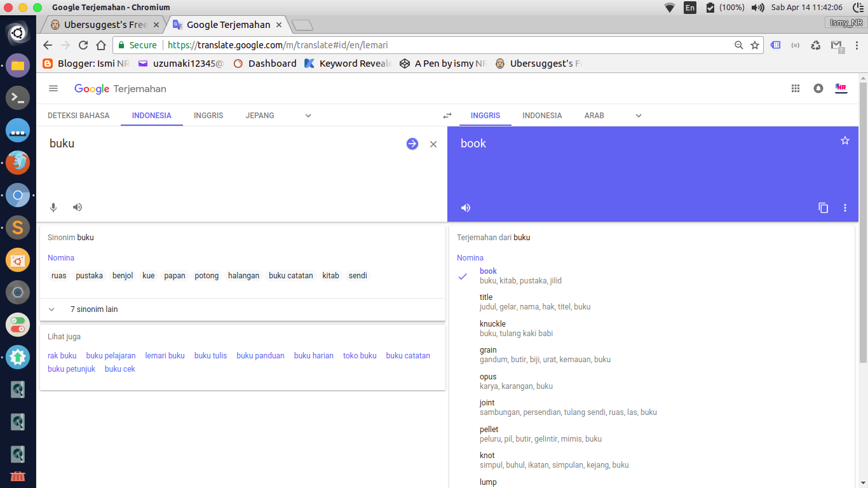Click the synonym chip 'kitab'
The image size is (868, 488).
(x=331, y=276)
